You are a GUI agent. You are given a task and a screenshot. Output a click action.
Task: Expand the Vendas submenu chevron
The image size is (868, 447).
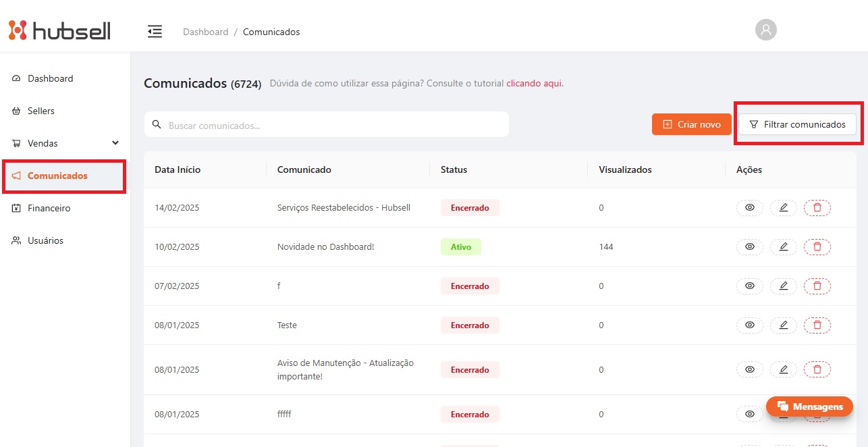(x=115, y=143)
